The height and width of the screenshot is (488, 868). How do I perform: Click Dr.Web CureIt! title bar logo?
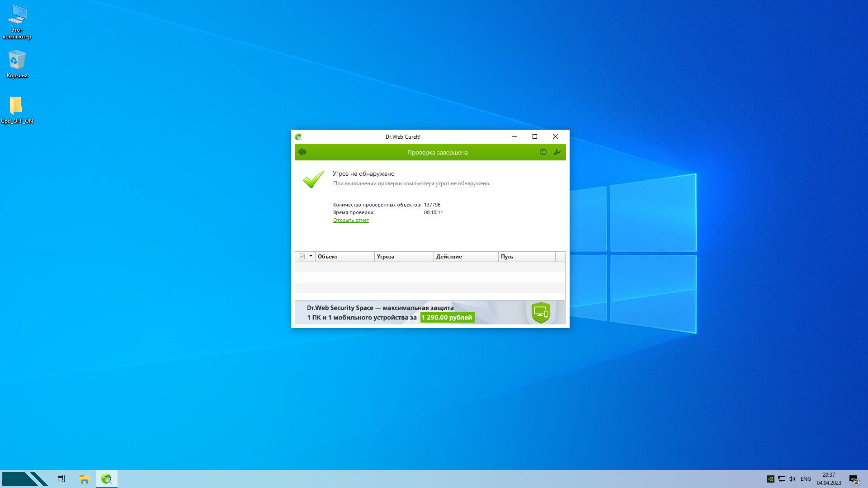(298, 137)
